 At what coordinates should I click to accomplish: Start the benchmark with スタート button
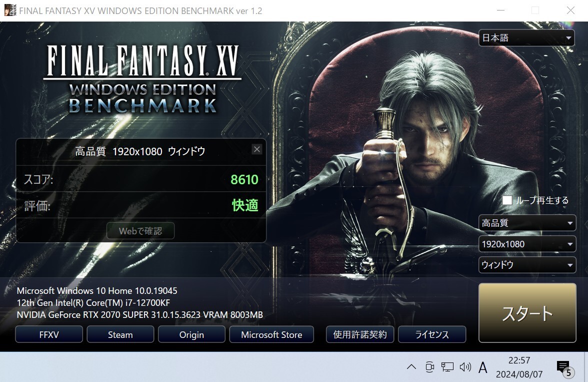coord(527,313)
